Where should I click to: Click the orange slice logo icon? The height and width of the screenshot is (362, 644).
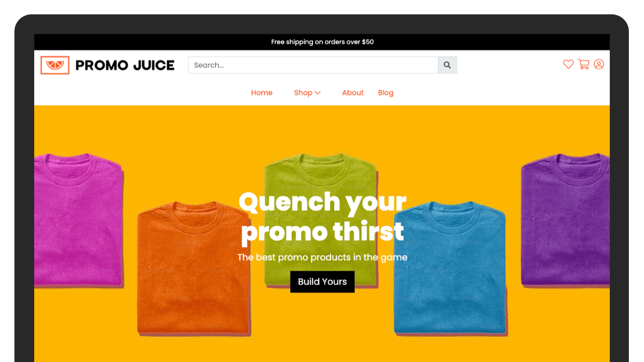tap(55, 65)
